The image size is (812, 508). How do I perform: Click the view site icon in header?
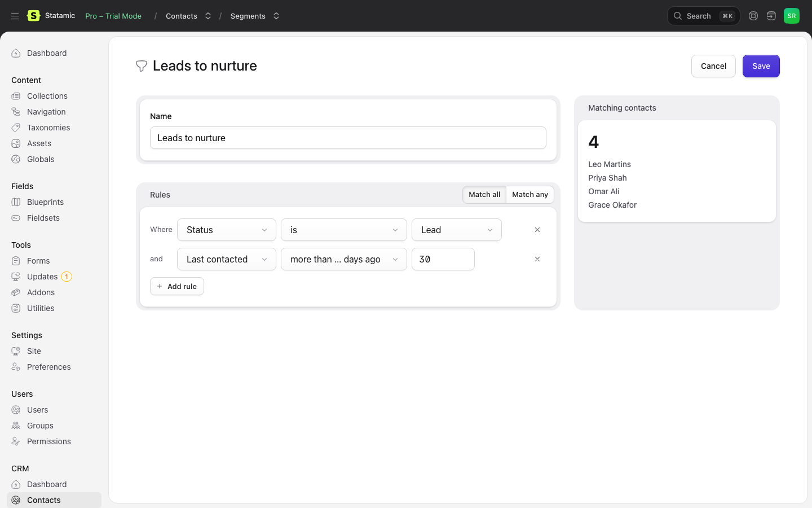click(x=771, y=16)
